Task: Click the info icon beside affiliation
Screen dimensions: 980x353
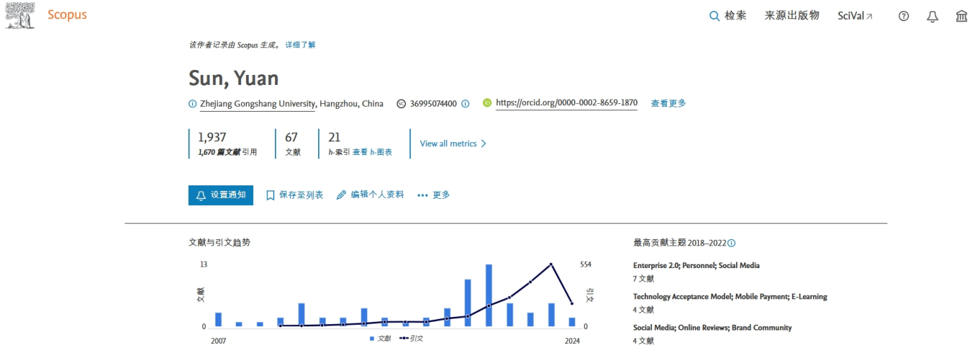Action: [x=192, y=104]
